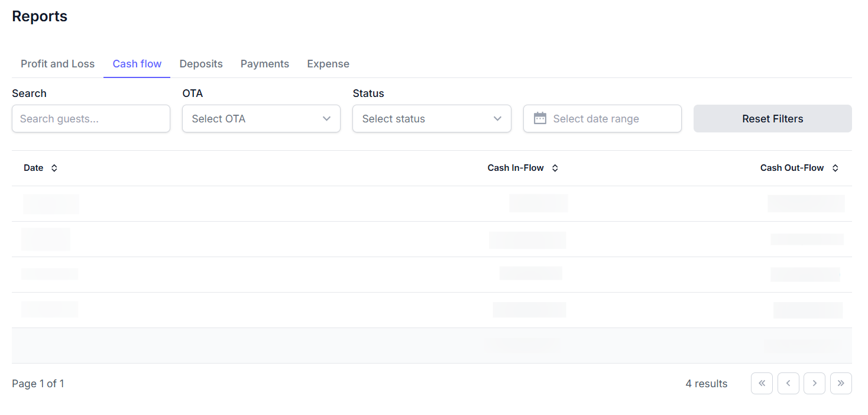The height and width of the screenshot is (415, 868).
Task: Click the Cash In-Flow sort arrows
Action: [x=555, y=168]
